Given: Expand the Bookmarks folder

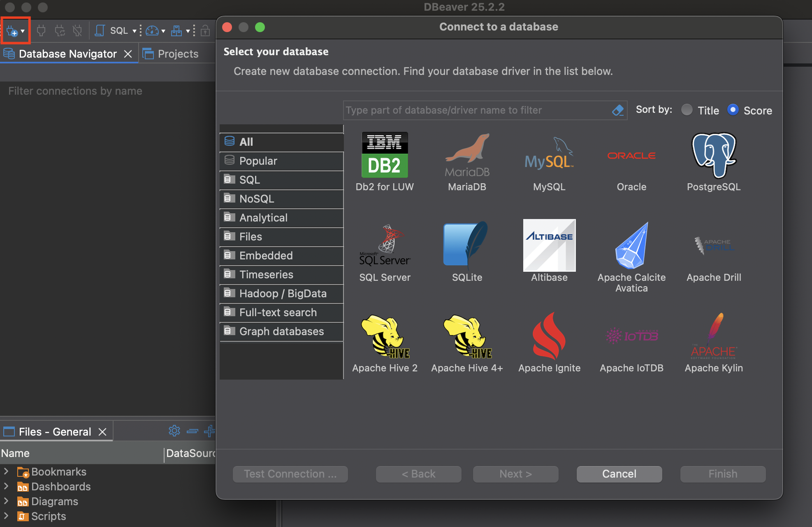Looking at the screenshot, I should coord(6,471).
